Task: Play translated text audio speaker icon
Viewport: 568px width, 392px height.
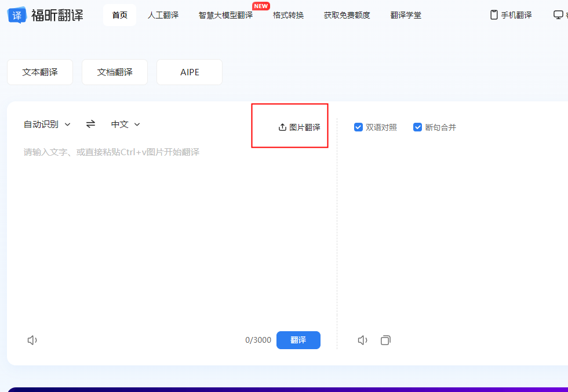Action: (x=363, y=340)
